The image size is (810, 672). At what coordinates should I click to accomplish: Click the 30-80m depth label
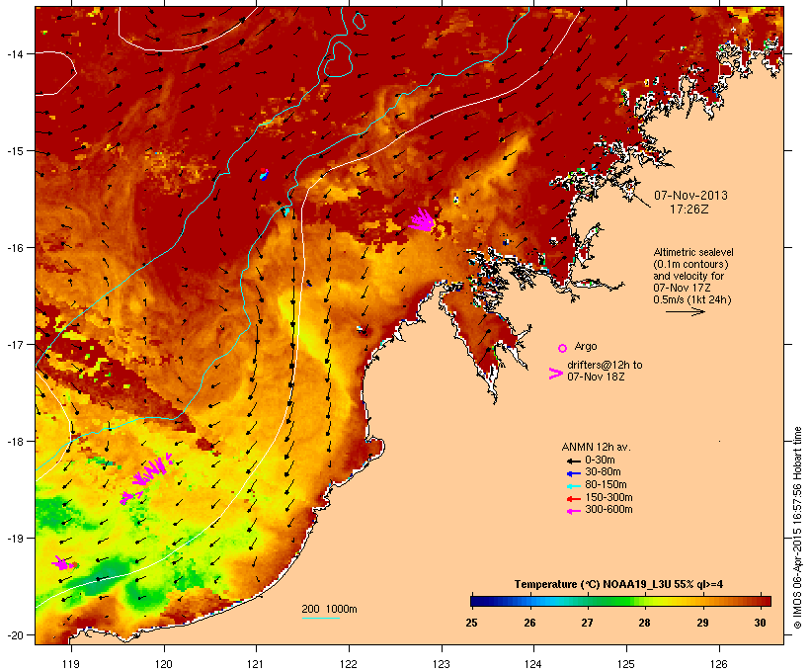(x=603, y=472)
